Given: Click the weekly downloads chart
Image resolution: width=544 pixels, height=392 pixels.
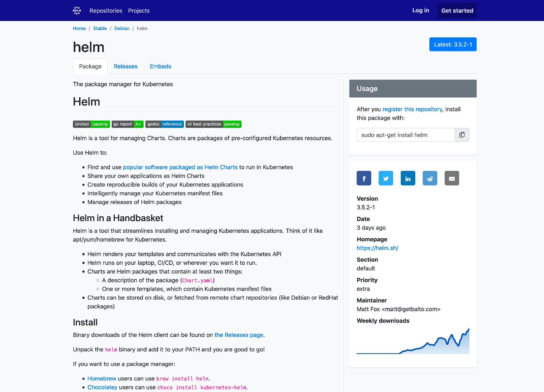Looking at the screenshot, I should (x=413, y=341).
